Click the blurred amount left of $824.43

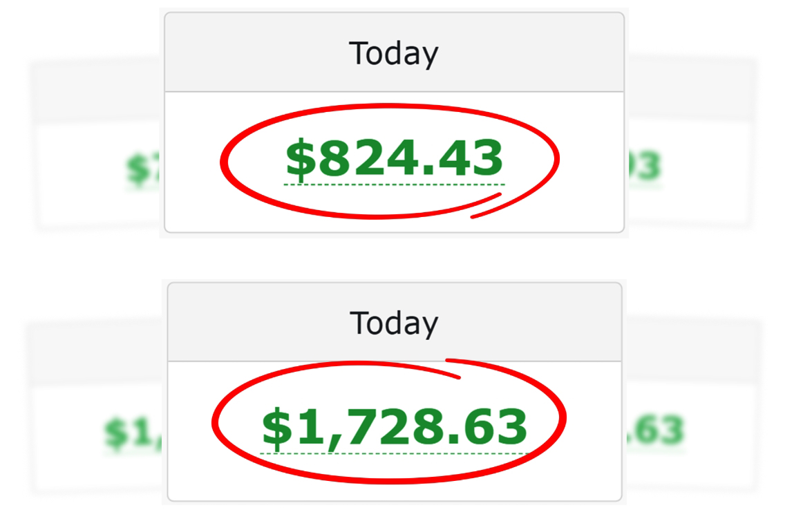(143, 169)
